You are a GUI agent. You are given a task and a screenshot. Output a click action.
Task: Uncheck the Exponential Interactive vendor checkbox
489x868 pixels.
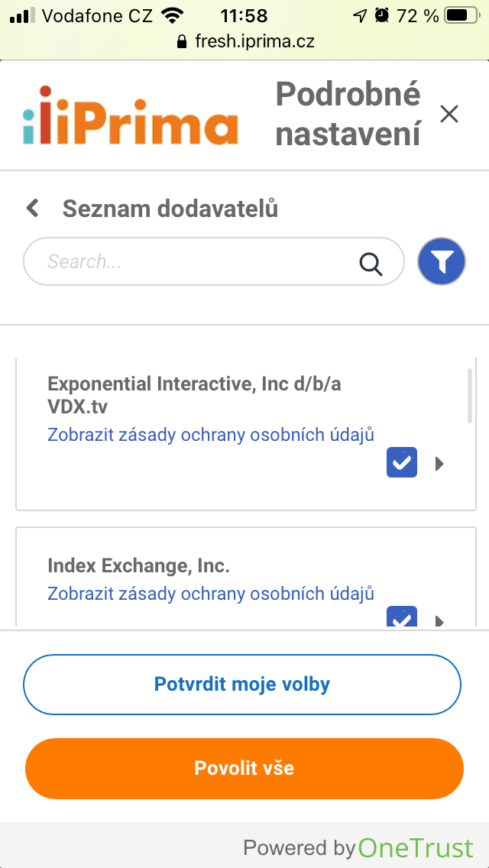click(x=402, y=463)
